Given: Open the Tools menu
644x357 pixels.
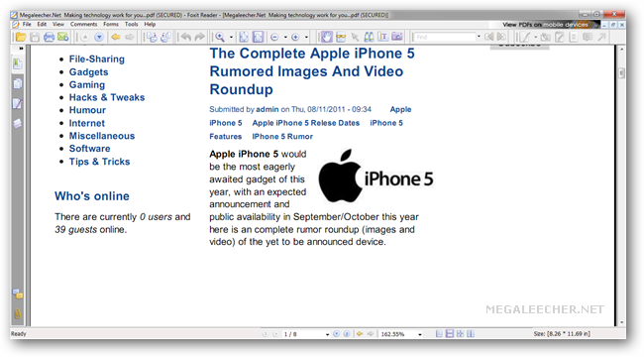Looking at the screenshot, I should click(x=132, y=24).
